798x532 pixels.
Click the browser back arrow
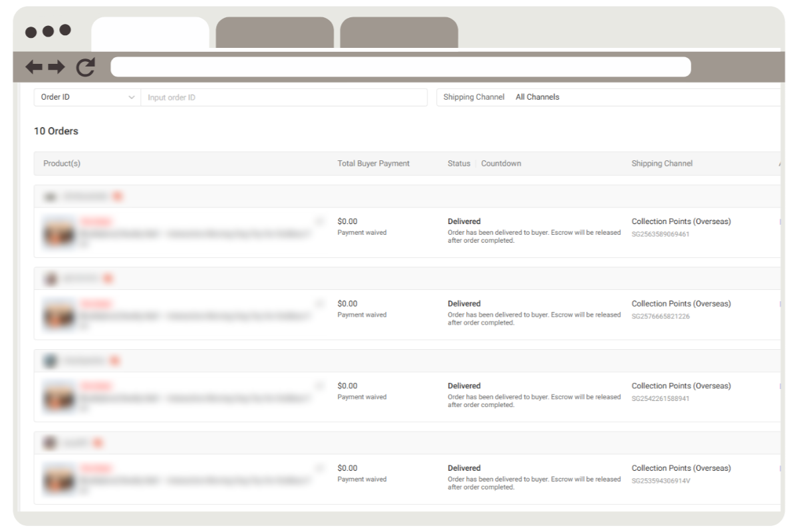click(x=33, y=66)
